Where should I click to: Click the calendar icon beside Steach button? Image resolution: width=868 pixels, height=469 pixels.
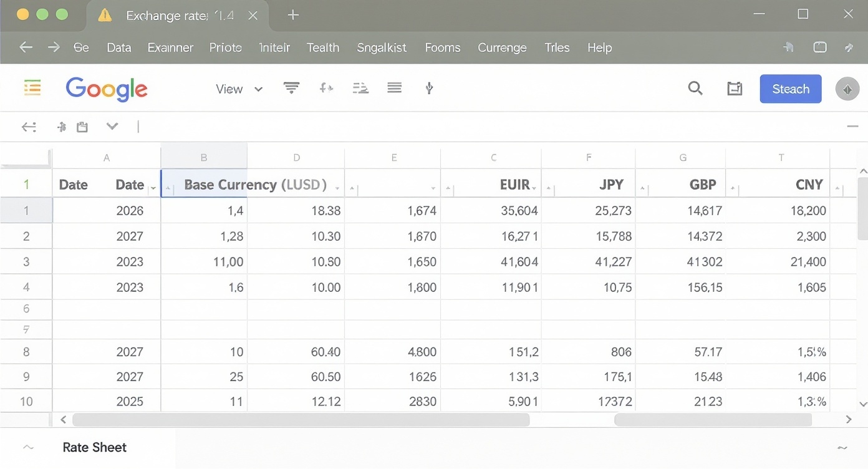pos(735,89)
